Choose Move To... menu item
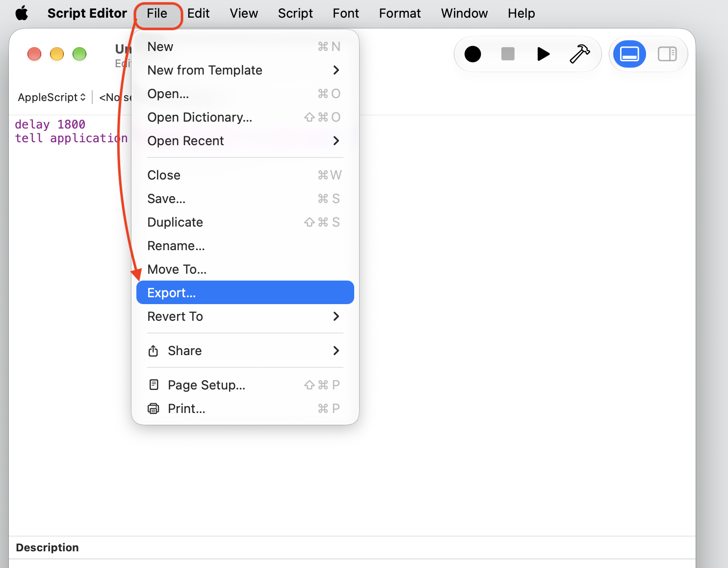728x568 pixels. pyautogui.click(x=245, y=269)
